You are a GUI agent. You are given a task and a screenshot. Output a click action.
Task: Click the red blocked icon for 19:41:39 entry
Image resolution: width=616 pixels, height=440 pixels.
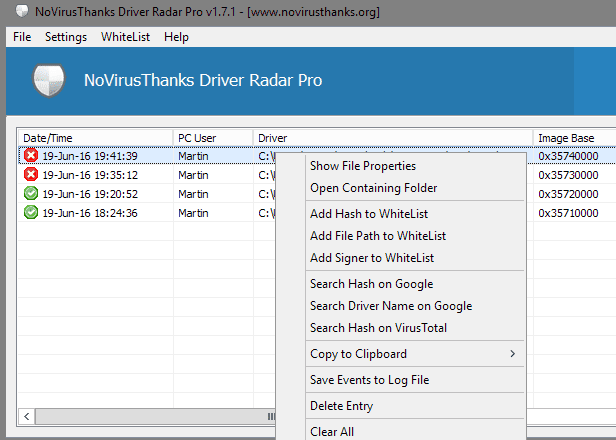coord(31,155)
